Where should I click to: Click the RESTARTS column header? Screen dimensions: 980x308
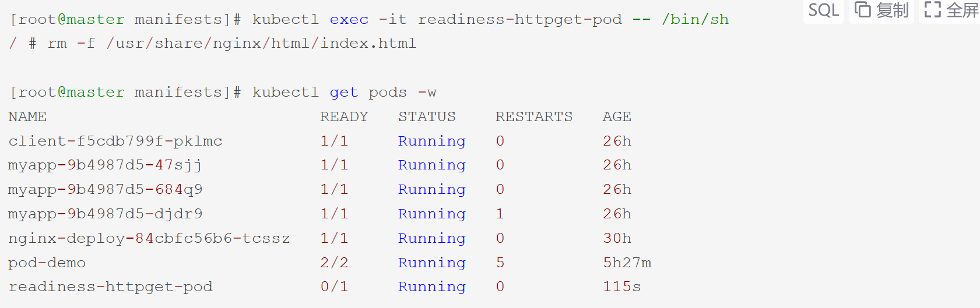tap(534, 116)
